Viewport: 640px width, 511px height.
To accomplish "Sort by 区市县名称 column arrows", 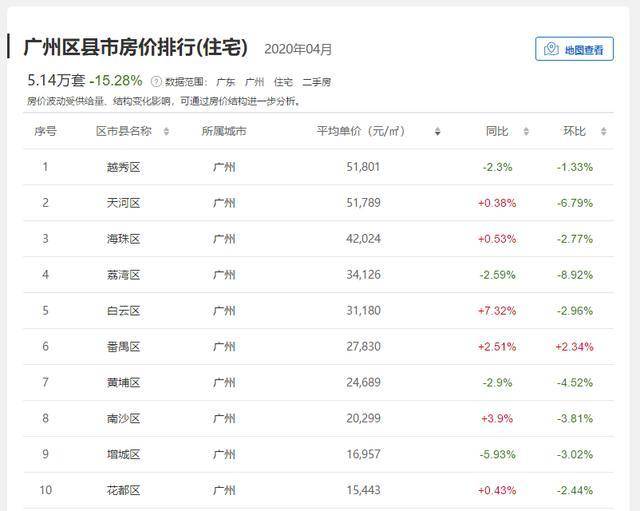I will [166, 132].
